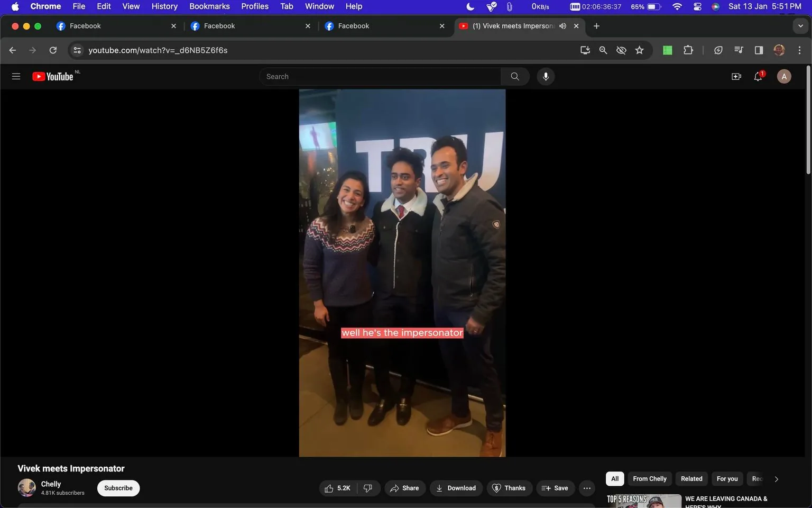The height and width of the screenshot is (508, 812).
Task: Open Chrome media playback controls icon
Action: pos(738,50)
